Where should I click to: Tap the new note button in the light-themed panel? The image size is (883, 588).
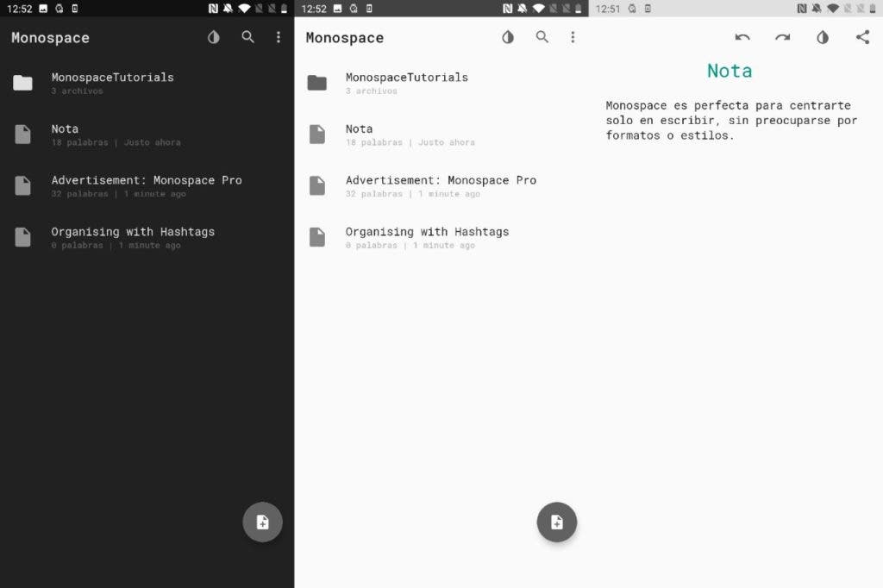(x=557, y=522)
